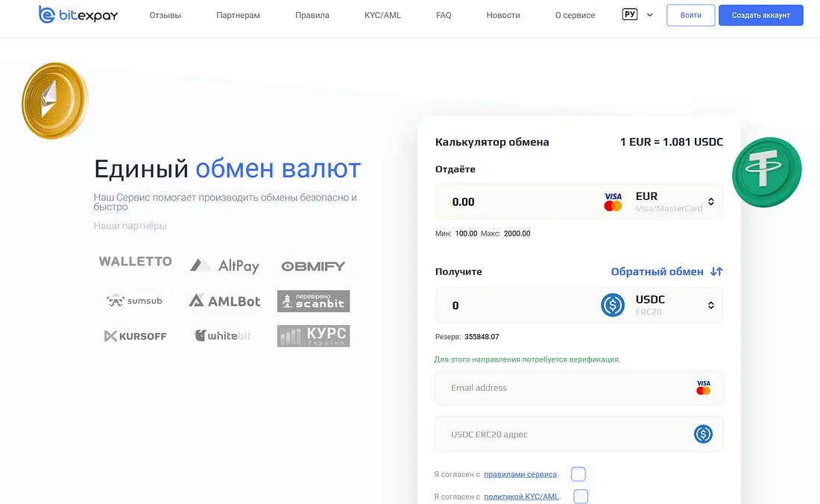Open the Отзывы menu item
The image size is (820, 504).
[165, 15]
